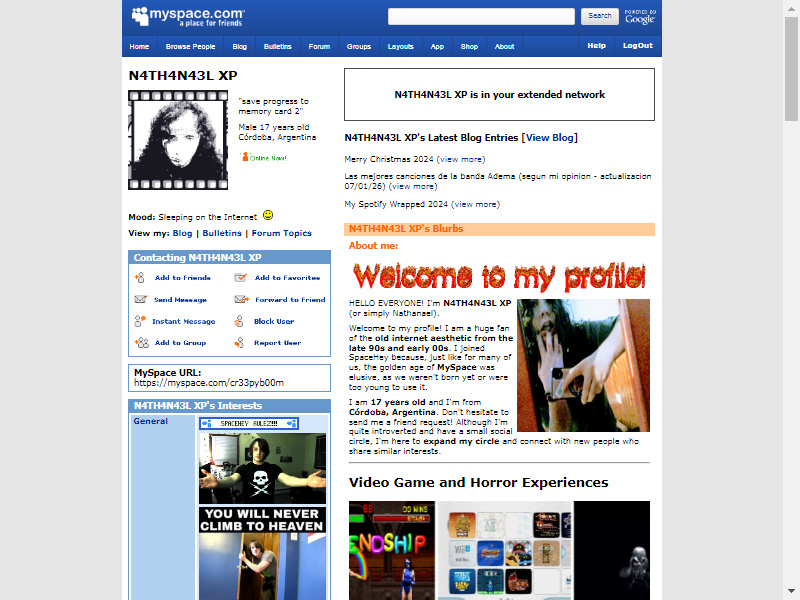800x600 pixels.
Task: Click the Block User icon
Action: point(239,322)
